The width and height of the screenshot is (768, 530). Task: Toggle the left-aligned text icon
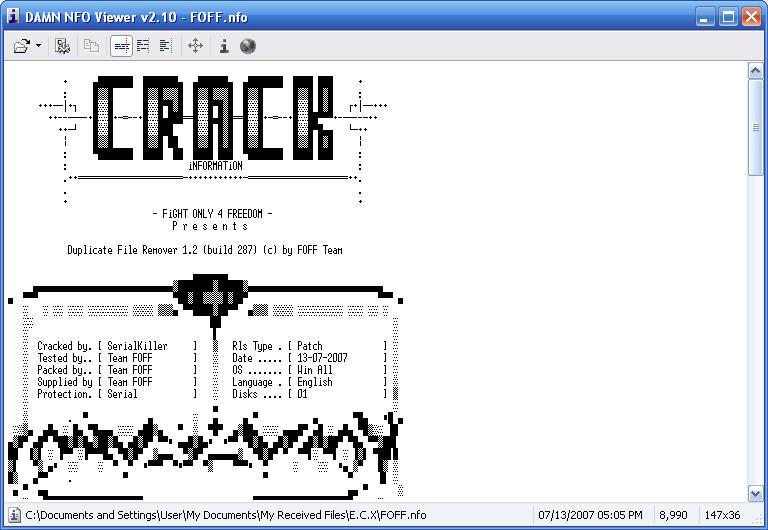pyautogui.click(x=166, y=47)
